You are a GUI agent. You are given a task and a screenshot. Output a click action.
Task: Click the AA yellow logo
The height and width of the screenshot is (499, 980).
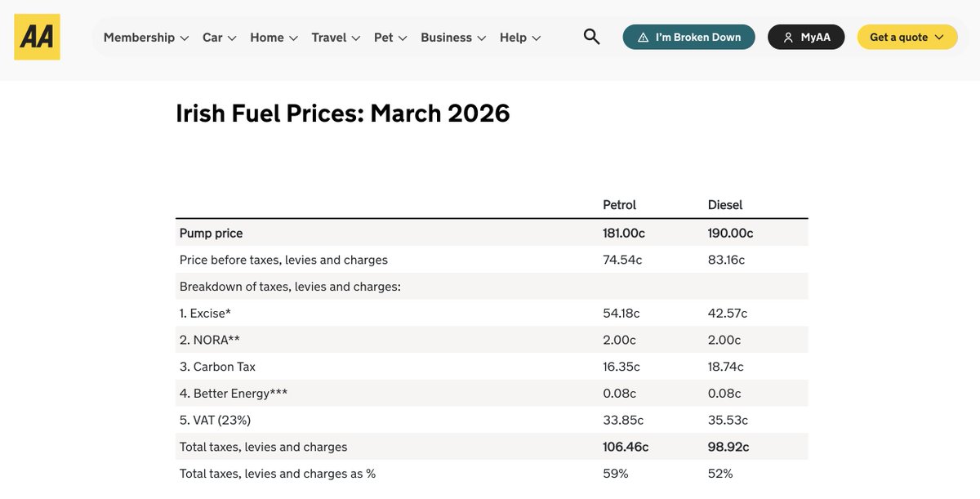click(37, 37)
